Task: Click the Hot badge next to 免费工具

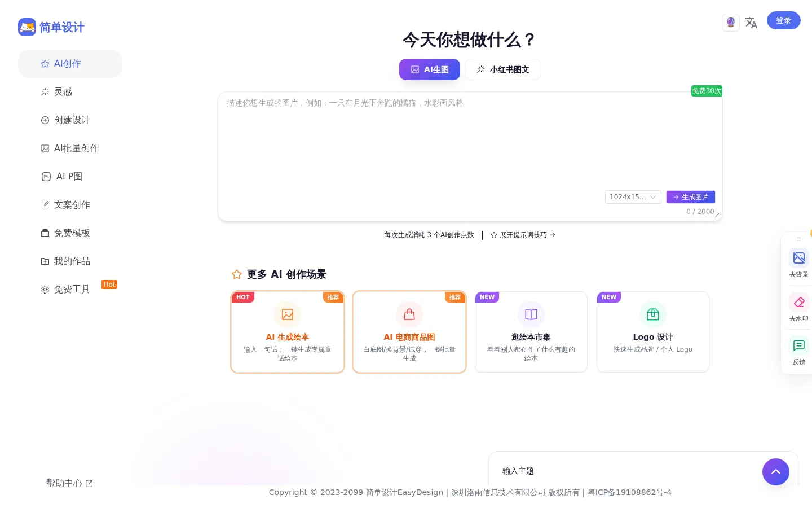Action: click(x=109, y=284)
